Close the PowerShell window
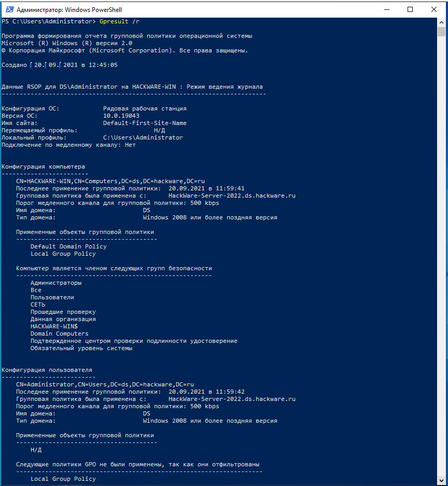Image resolution: width=448 pixels, height=486 pixels. (x=435, y=9)
